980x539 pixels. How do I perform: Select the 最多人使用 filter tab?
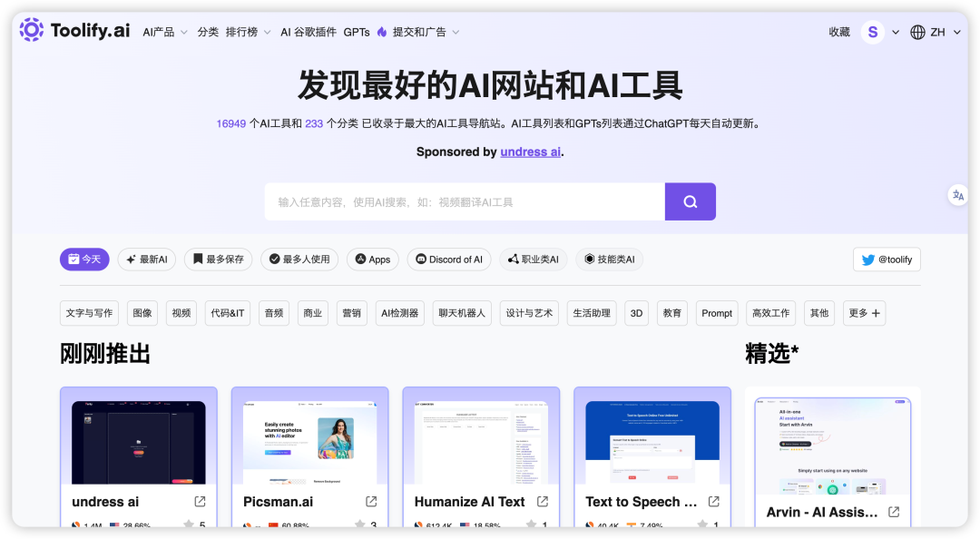pos(299,259)
